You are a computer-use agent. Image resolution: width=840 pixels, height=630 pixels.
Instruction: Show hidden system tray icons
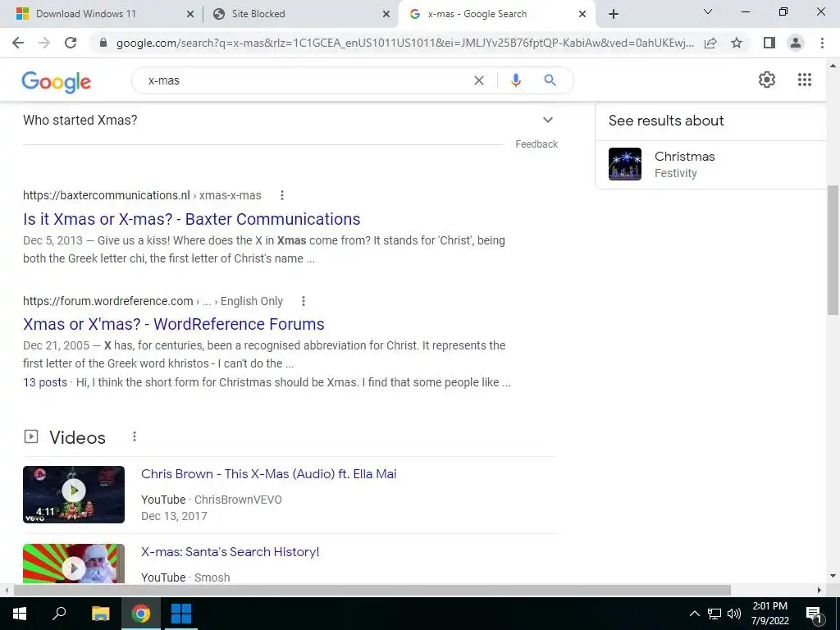(x=694, y=614)
